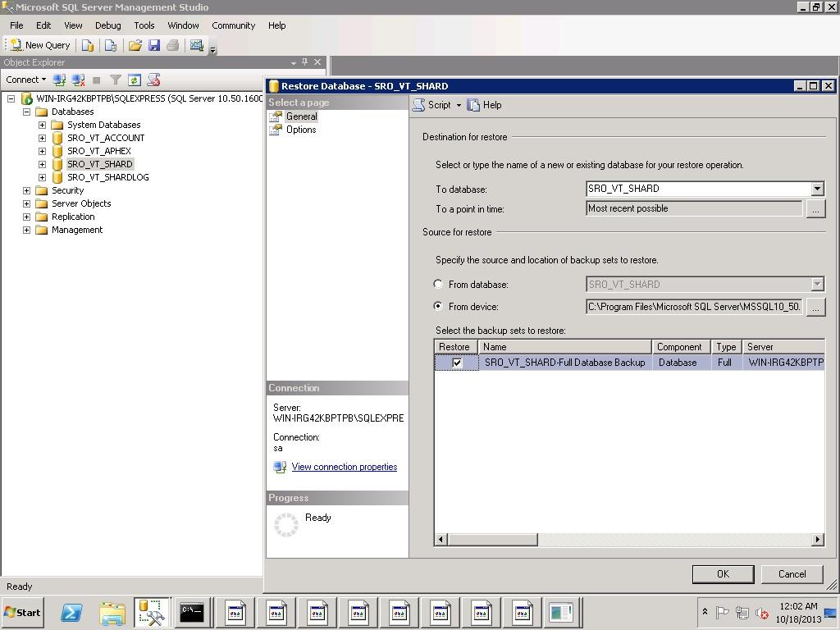This screenshot has width=840, height=630.
Task: Expand the SRO_VT_SHARDLOG database node
Action: (42, 177)
